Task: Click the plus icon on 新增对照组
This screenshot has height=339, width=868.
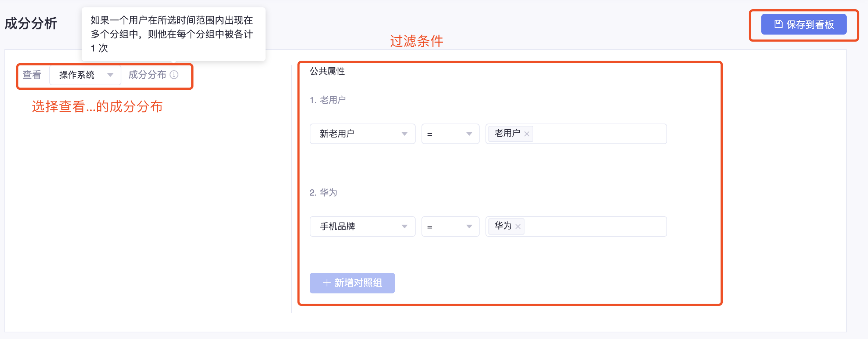Action: [x=327, y=283]
